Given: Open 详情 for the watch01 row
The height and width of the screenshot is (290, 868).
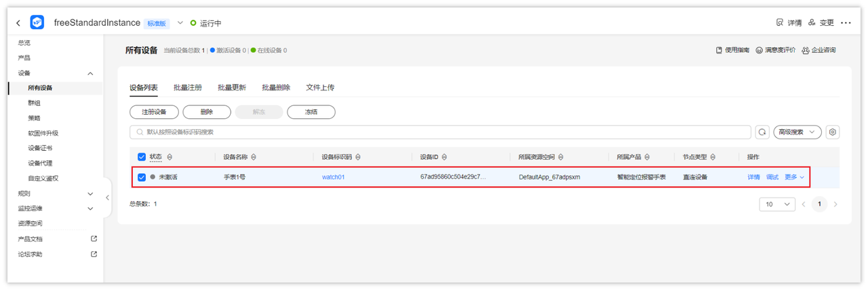Looking at the screenshot, I should (753, 177).
